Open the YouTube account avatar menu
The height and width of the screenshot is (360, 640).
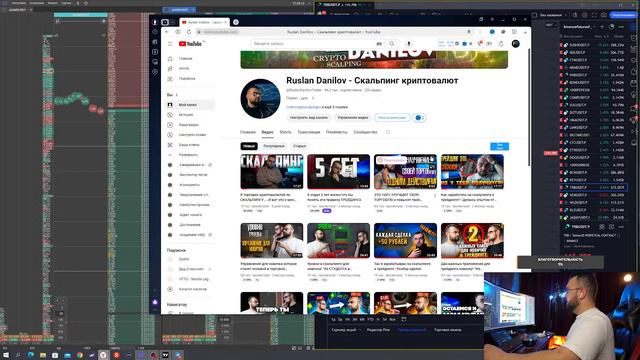tap(516, 44)
